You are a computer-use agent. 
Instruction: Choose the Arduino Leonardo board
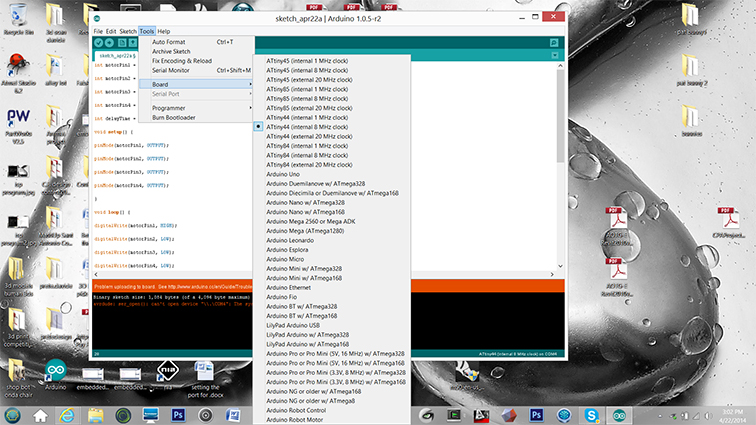pos(290,240)
